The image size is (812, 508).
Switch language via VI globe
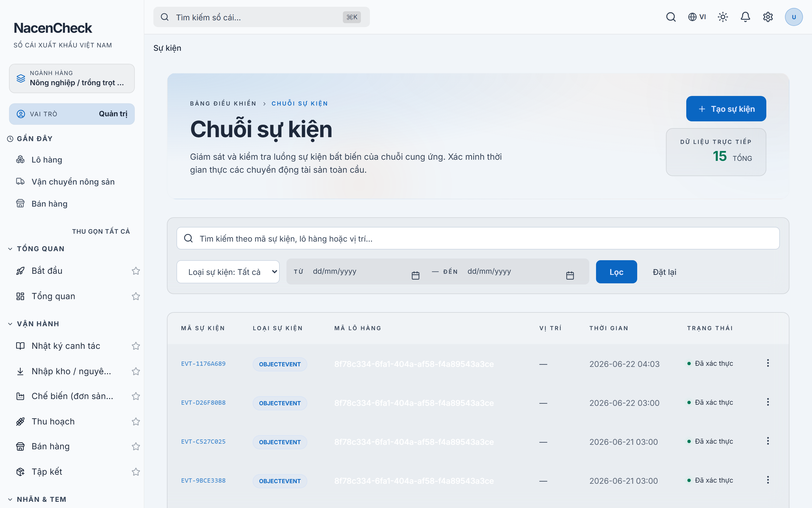pyautogui.click(x=697, y=17)
